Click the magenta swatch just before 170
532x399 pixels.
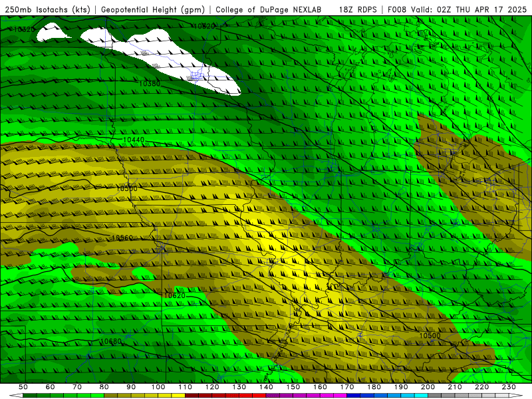click(x=340, y=396)
